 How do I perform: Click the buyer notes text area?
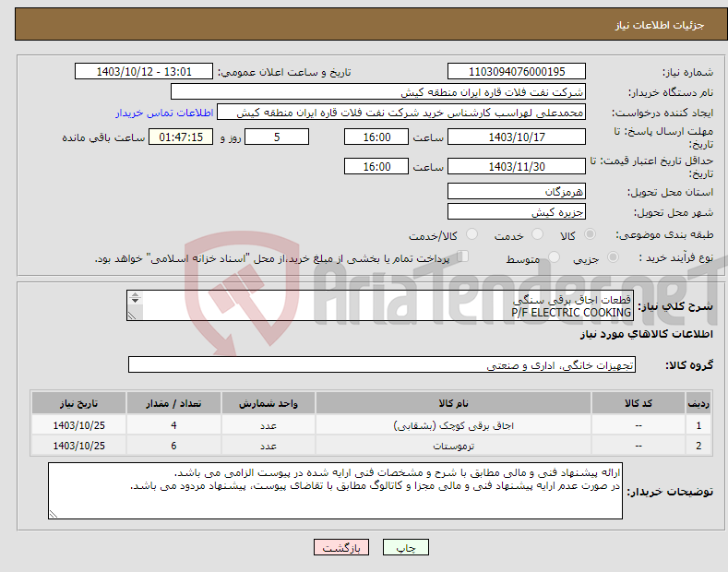pyautogui.click(x=335, y=491)
